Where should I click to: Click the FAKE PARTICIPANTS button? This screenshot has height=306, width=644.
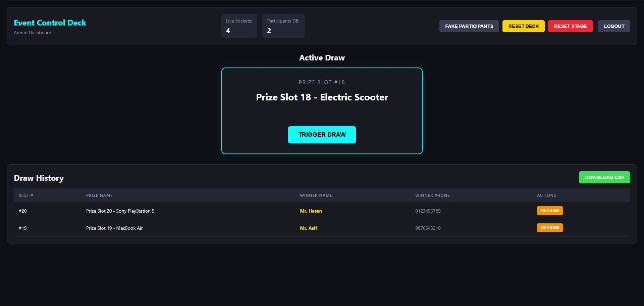pos(469,26)
